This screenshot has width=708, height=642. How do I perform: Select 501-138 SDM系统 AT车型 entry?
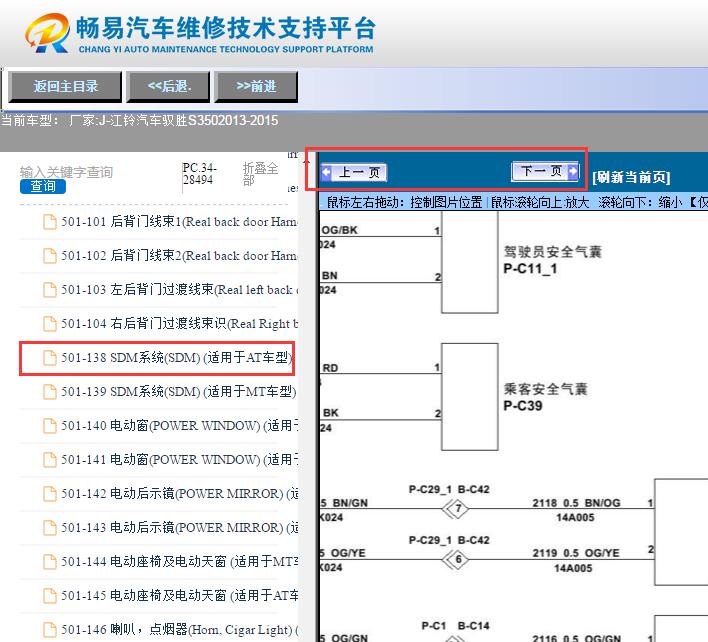point(157,358)
